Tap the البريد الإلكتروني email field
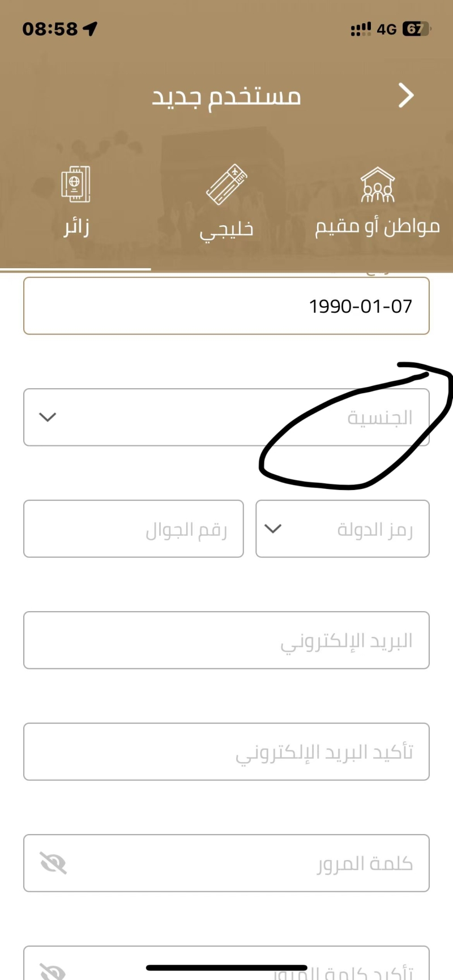This screenshot has height=980, width=453. 226,641
